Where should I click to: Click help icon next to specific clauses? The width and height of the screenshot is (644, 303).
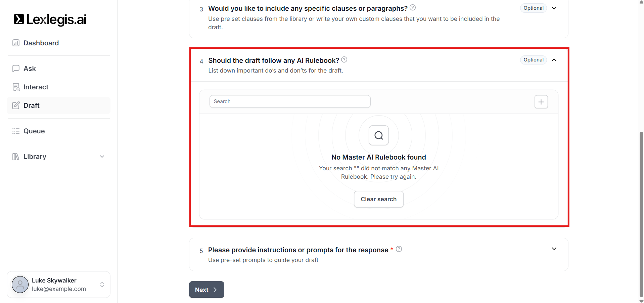(x=413, y=7)
